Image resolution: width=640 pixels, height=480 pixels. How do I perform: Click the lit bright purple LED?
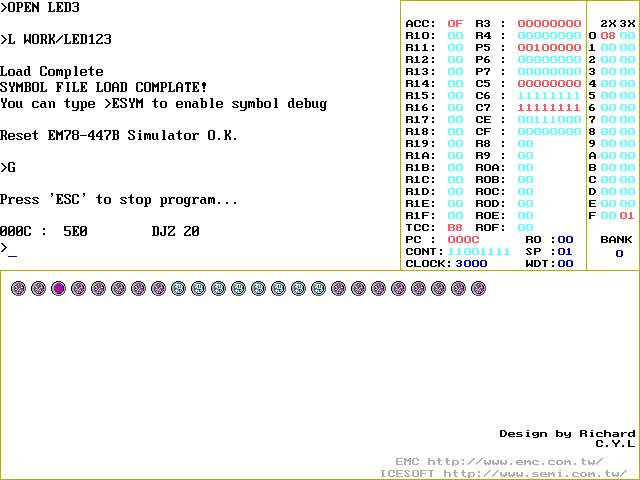(58, 288)
